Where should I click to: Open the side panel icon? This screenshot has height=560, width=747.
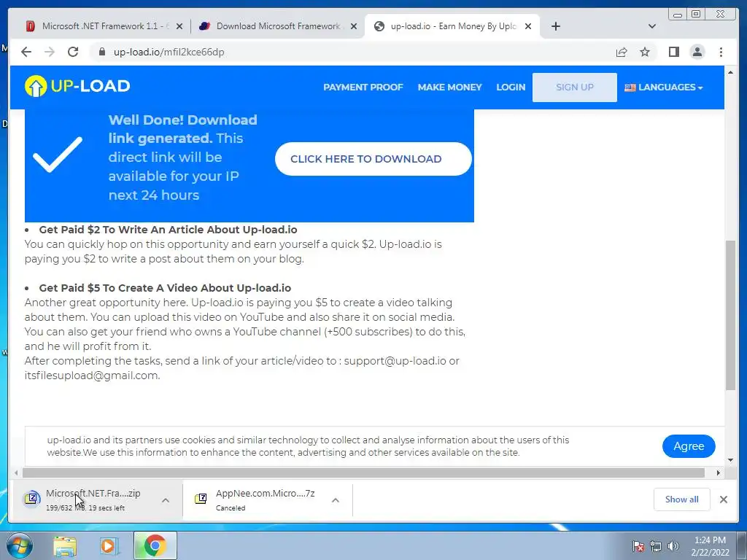pyautogui.click(x=673, y=52)
